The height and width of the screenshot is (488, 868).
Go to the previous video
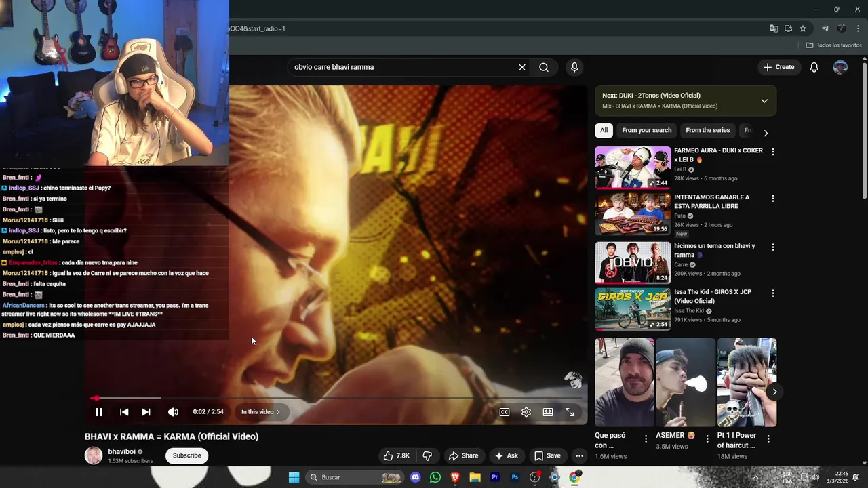[124, 412]
